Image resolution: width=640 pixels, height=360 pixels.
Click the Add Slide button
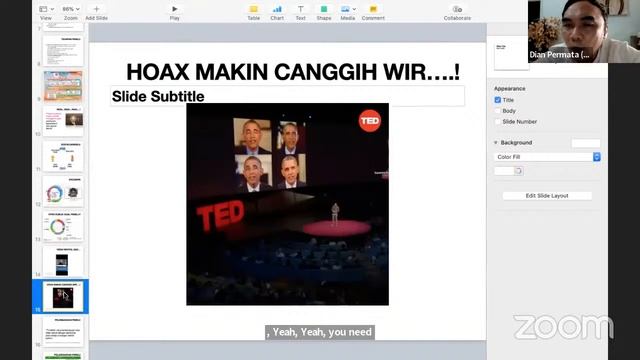(97, 12)
